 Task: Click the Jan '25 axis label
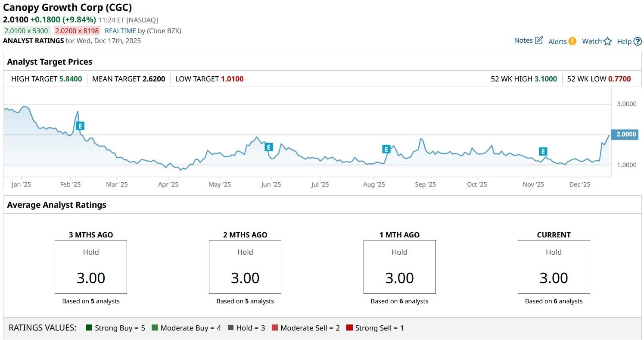pos(21,184)
